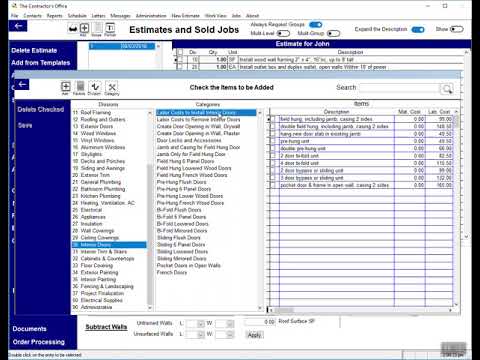The image size is (480, 360).
Task: Open the Unsurfaced Walls W dropdown
Action: [230, 334]
